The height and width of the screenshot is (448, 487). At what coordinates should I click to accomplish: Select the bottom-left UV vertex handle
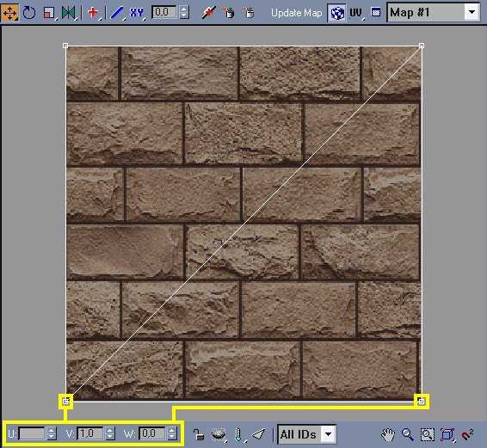(65, 402)
